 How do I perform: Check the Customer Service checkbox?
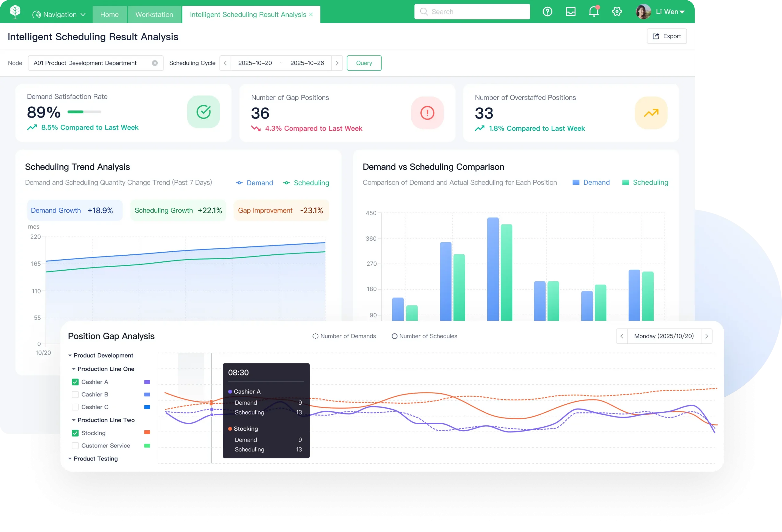[x=75, y=446]
